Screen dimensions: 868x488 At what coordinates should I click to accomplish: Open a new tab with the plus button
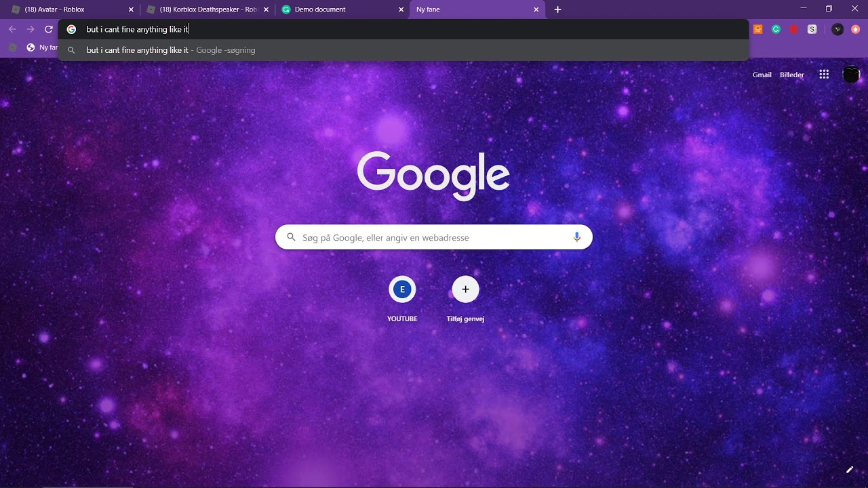(x=557, y=9)
